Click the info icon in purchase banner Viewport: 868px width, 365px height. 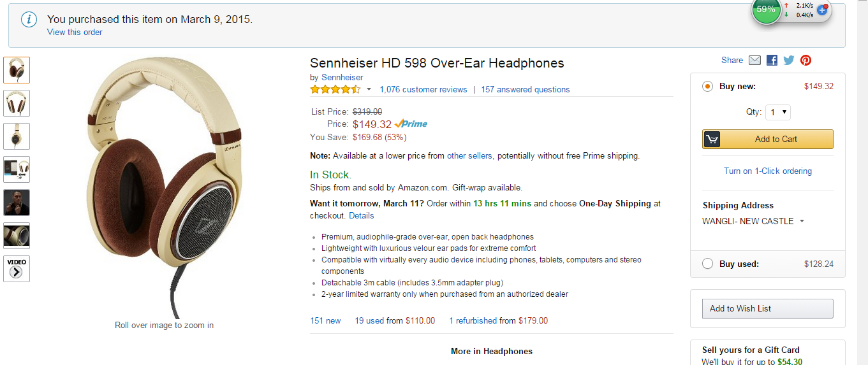click(29, 20)
